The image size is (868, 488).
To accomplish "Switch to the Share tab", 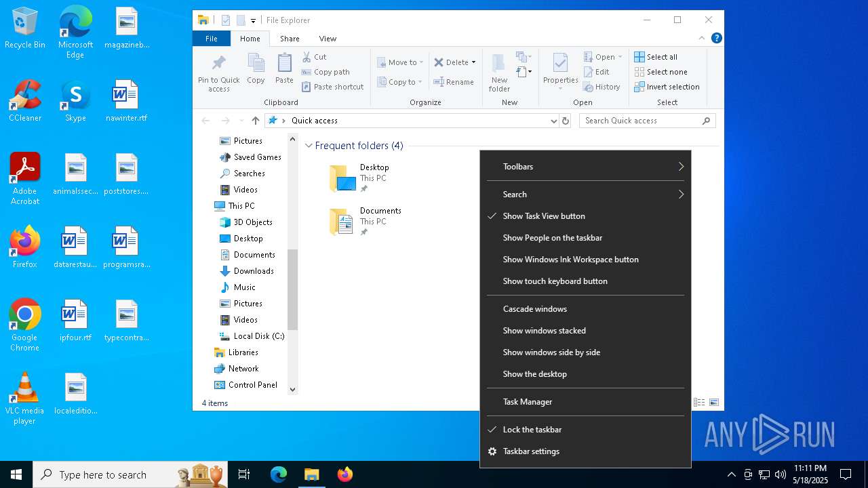I will tap(290, 39).
